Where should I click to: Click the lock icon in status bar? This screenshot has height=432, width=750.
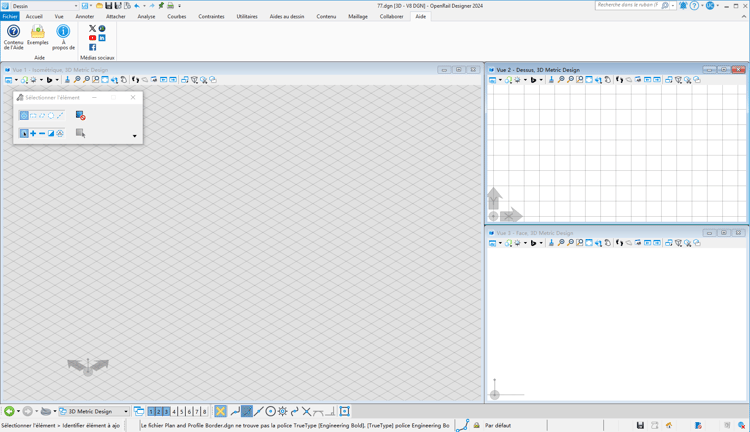(476, 425)
